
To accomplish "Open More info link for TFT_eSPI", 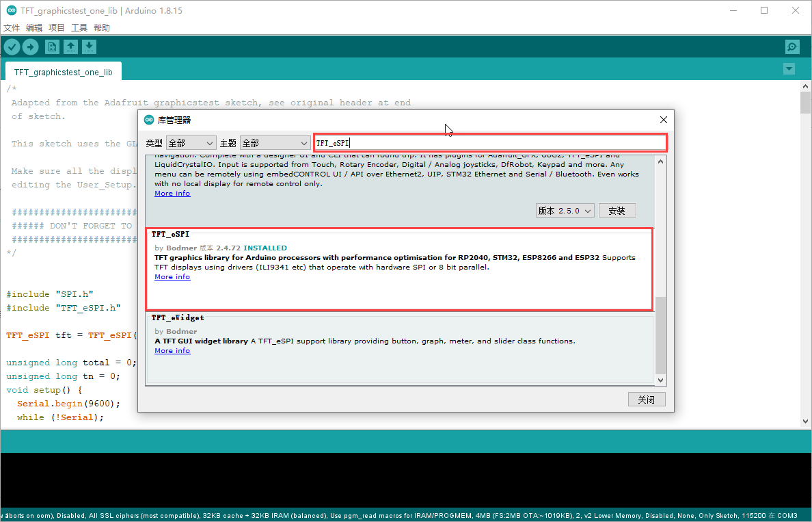I will click(x=172, y=277).
